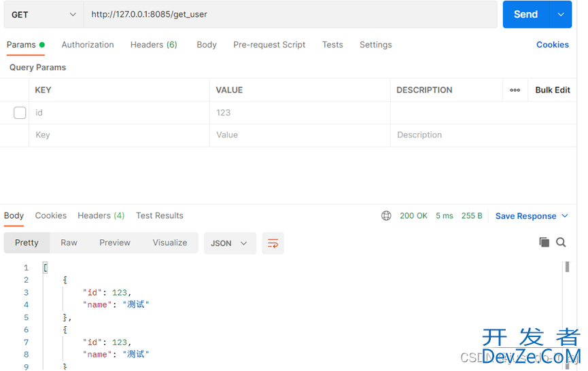This screenshot has height=371, width=588.
Task: Click the request URL field
Action: coord(290,15)
